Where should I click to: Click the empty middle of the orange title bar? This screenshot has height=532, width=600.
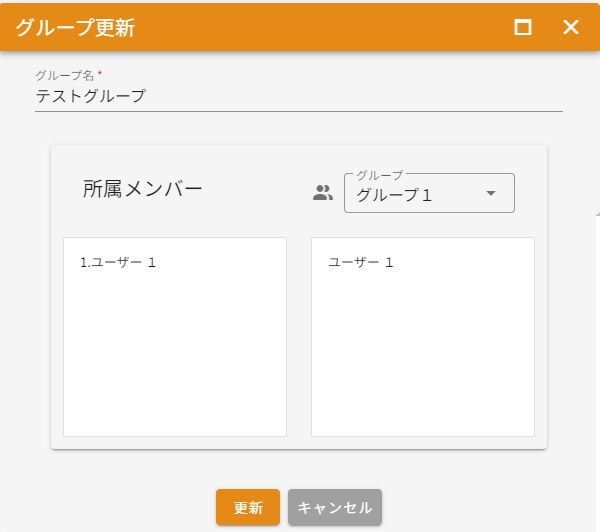pyautogui.click(x=320, y=27)
